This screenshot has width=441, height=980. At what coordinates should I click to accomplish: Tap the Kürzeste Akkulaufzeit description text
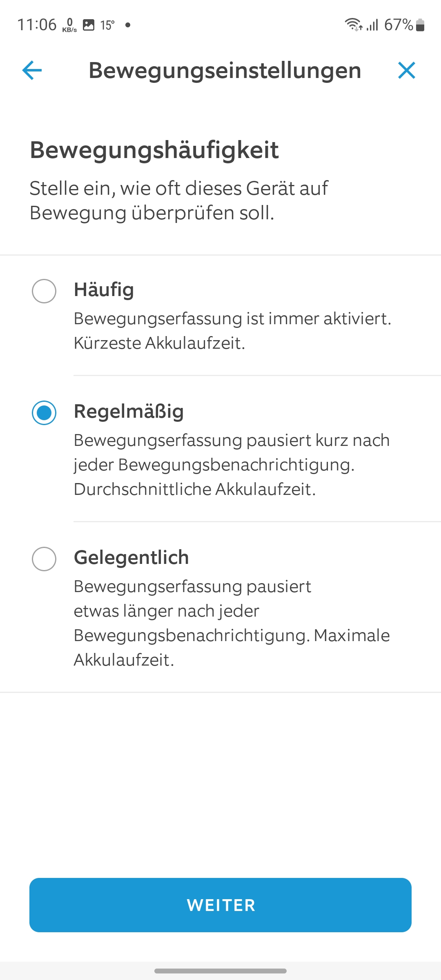(x=159, y=343)
